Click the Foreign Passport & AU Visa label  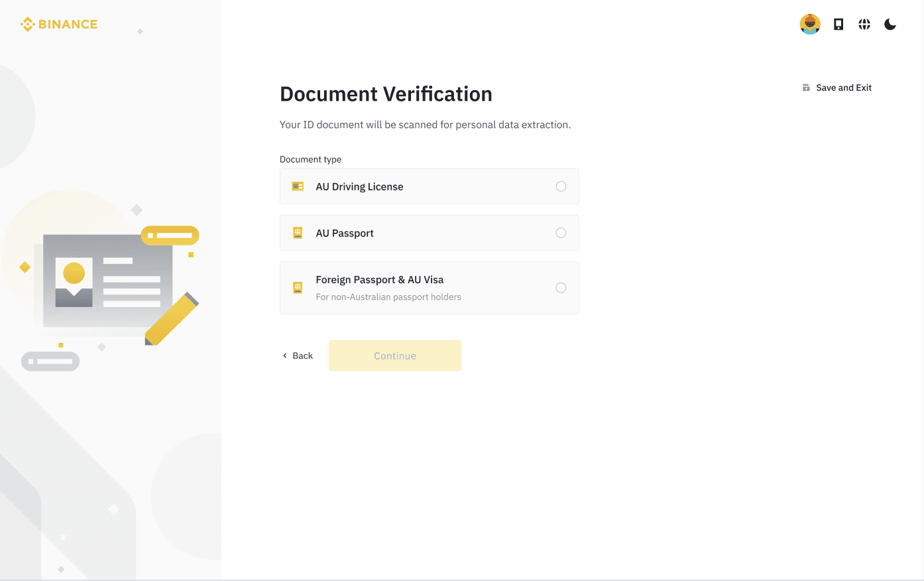tap(380, 280)
